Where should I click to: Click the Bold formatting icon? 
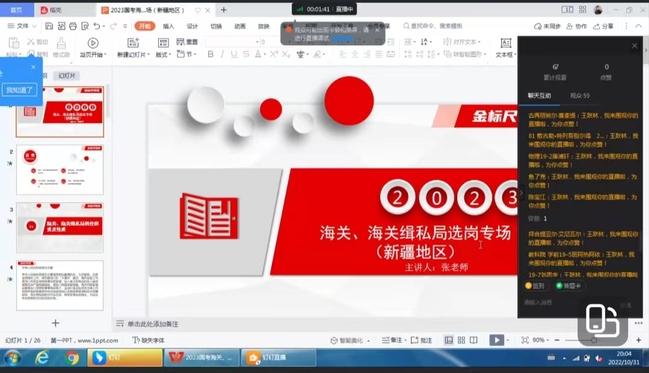(x=210, y=54)
